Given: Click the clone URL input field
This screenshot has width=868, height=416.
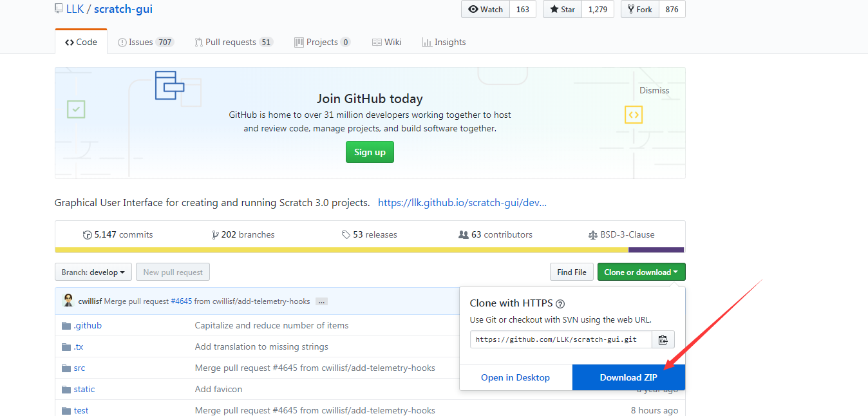Looking at the screenshot, I should click(561, 339).
